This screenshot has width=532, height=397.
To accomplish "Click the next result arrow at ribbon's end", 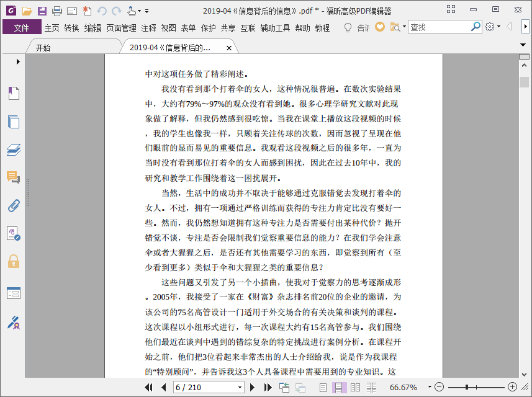I will [x=525, y=27].
